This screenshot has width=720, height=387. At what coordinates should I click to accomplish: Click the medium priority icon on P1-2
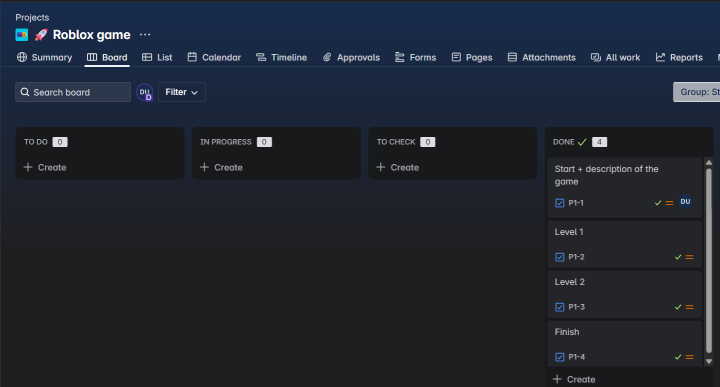[x=689, y=257]
